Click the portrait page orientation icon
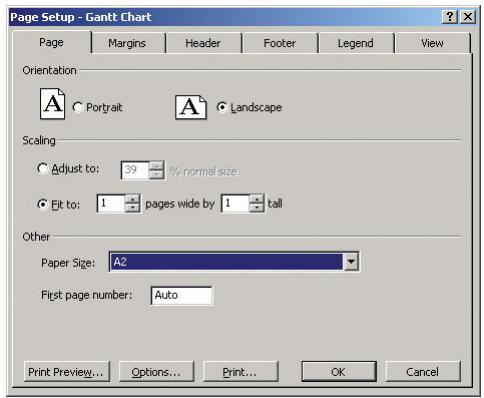Image resolution: width=484 pixels, height=398 pixels. pyautogui.click(x=52, y=104)
